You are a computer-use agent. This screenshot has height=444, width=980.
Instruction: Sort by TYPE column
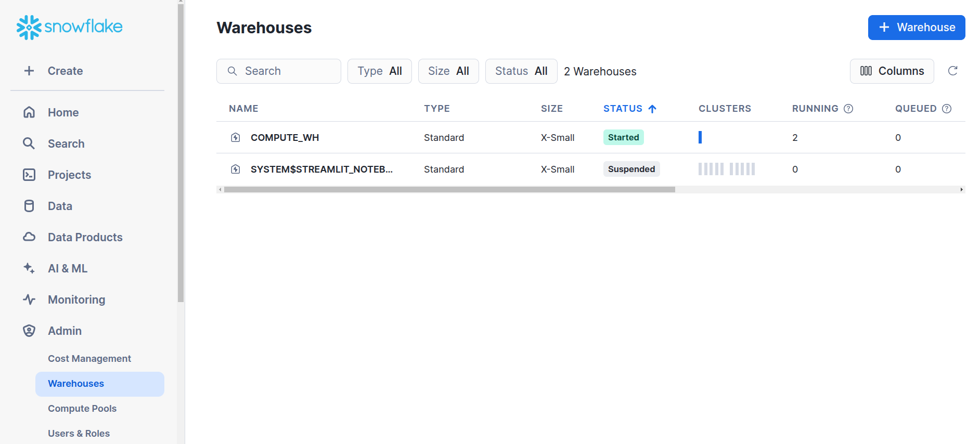[437, 109]
